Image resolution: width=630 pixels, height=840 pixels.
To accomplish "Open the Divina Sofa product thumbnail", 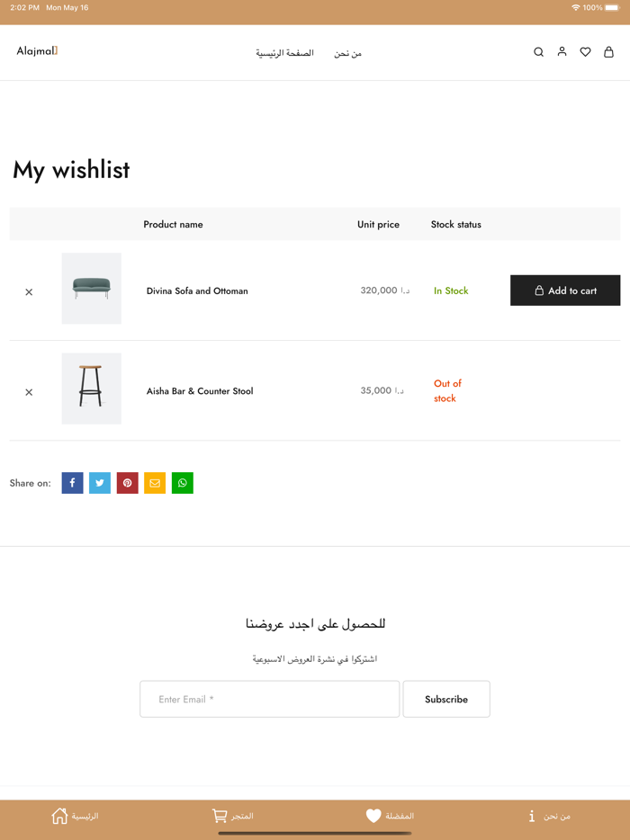I will pos(92,288).
